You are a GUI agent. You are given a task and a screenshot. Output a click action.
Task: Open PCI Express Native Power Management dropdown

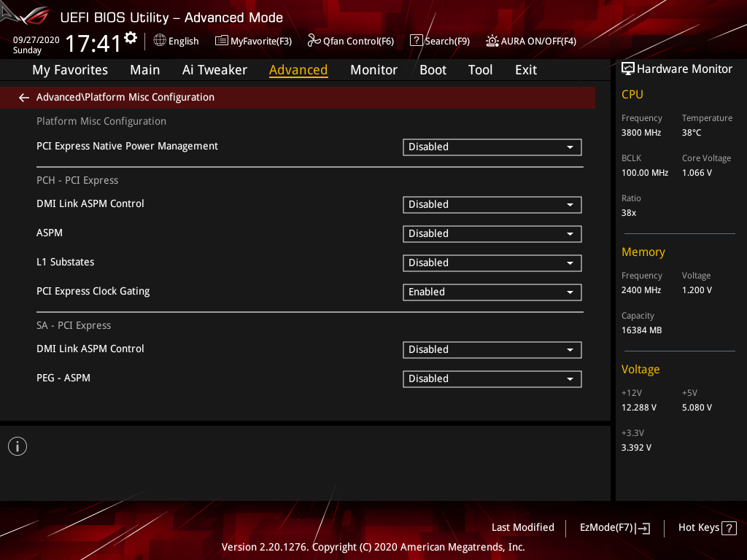tap(492, 147)
